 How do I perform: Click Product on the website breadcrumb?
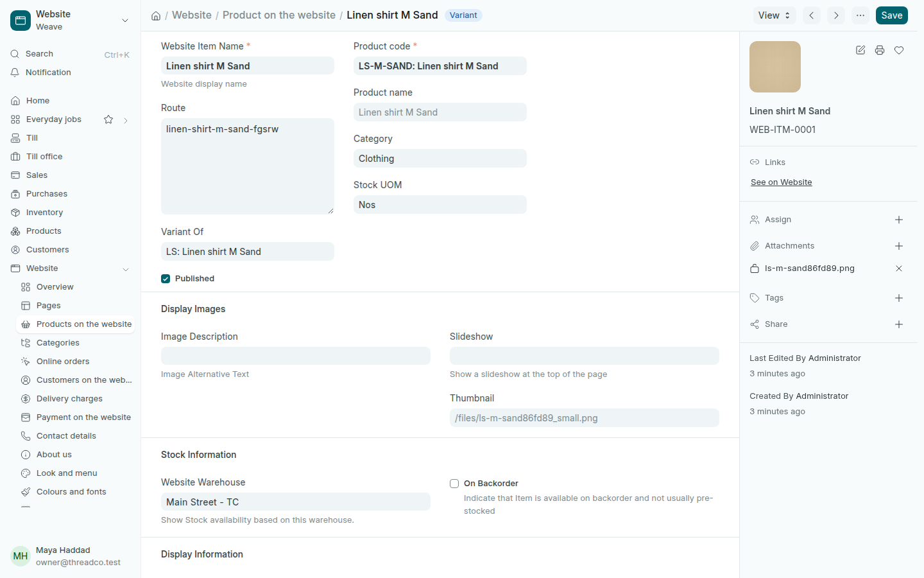point(279,15)
